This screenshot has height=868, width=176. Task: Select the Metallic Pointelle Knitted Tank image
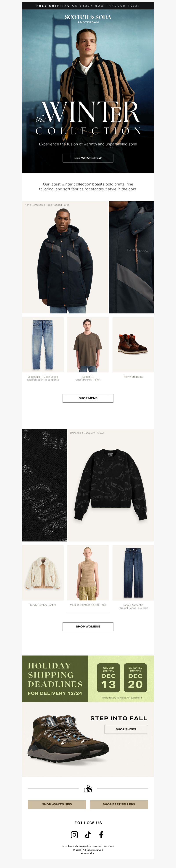[x=88, y=572]
